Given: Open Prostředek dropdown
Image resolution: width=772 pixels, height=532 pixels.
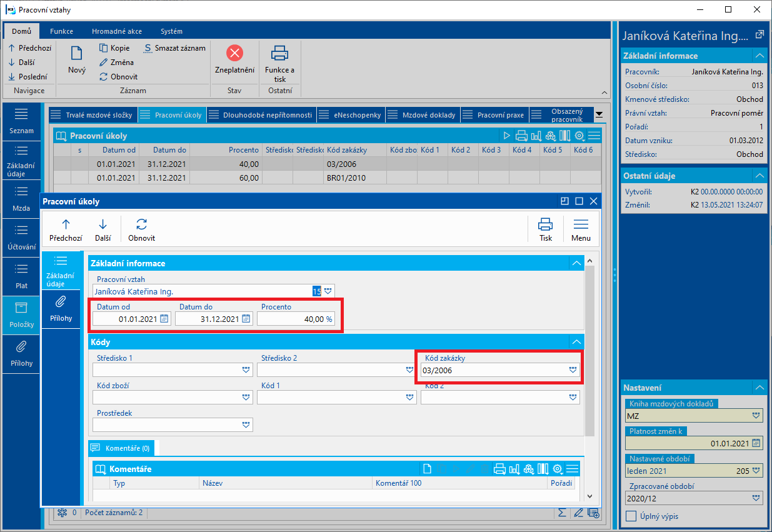Looking at the screenshot, I should point(246,425).
